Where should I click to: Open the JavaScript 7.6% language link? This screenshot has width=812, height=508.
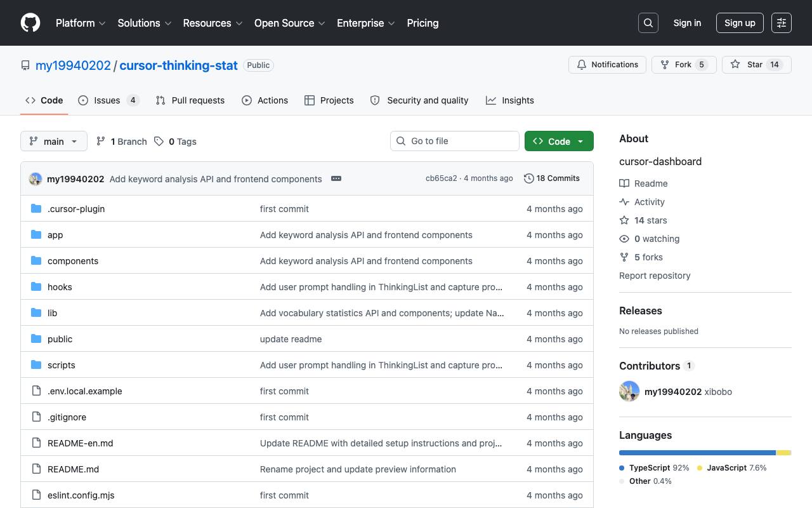pyautogui.click(x=732, y=467)
